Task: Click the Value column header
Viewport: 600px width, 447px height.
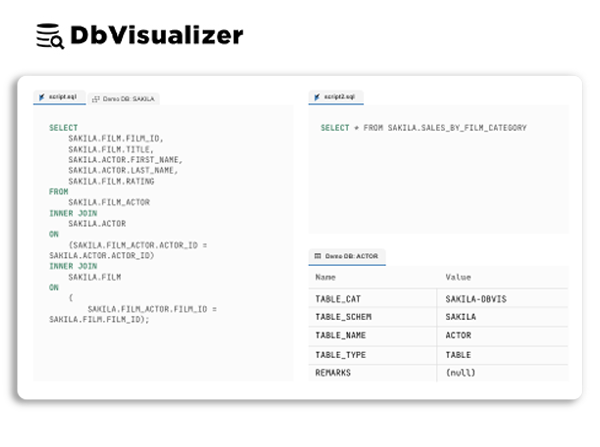Action: click(x=458, y=277)
